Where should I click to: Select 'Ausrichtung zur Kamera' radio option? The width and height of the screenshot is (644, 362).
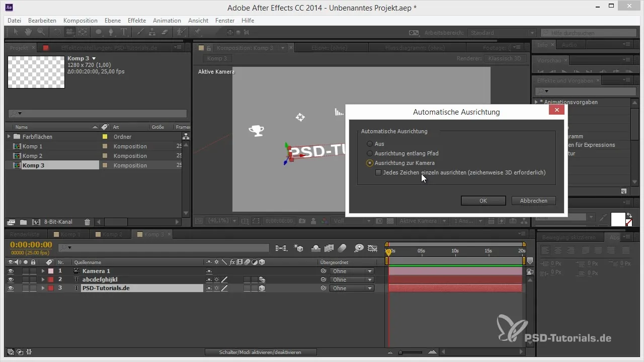click(x=370, y=163)
